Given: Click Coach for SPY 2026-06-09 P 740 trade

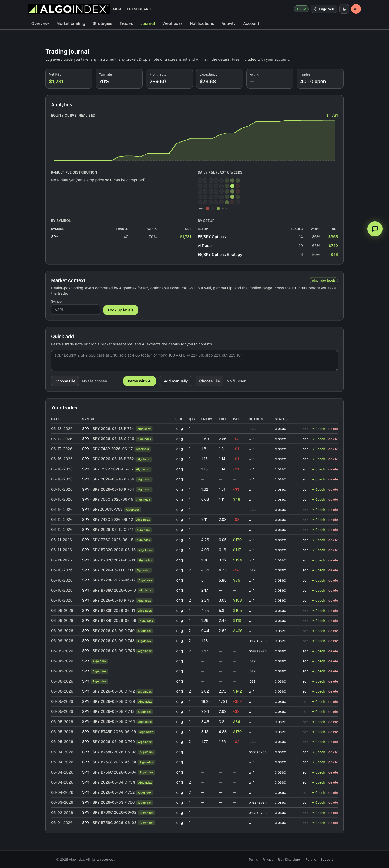Looking at the screenshot, I should (x=318, y=631).
